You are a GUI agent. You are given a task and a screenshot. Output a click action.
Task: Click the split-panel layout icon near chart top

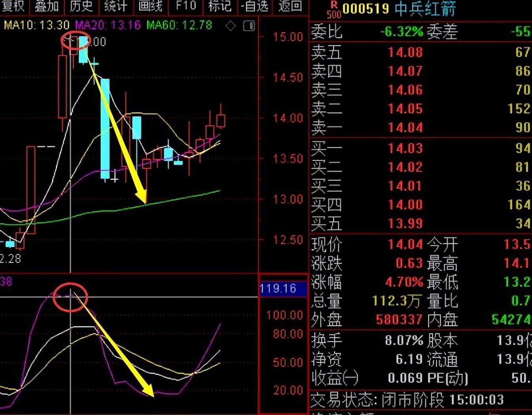click(249, 26)
